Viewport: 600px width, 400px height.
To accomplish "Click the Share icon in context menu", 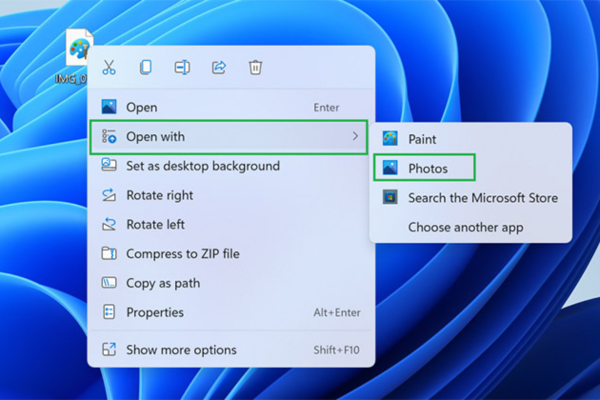I will coord(219,67).
